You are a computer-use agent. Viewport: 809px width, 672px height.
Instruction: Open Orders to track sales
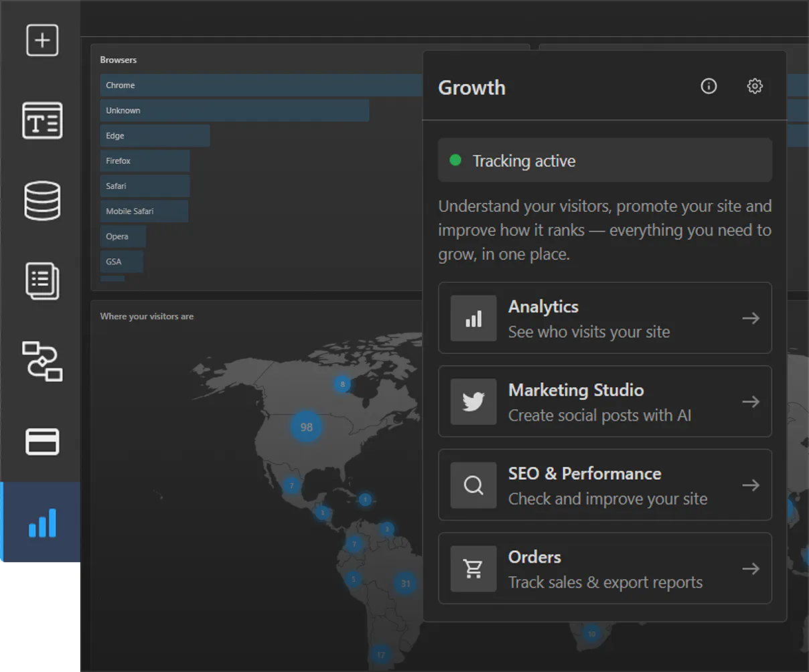click(x=605, y=569)
